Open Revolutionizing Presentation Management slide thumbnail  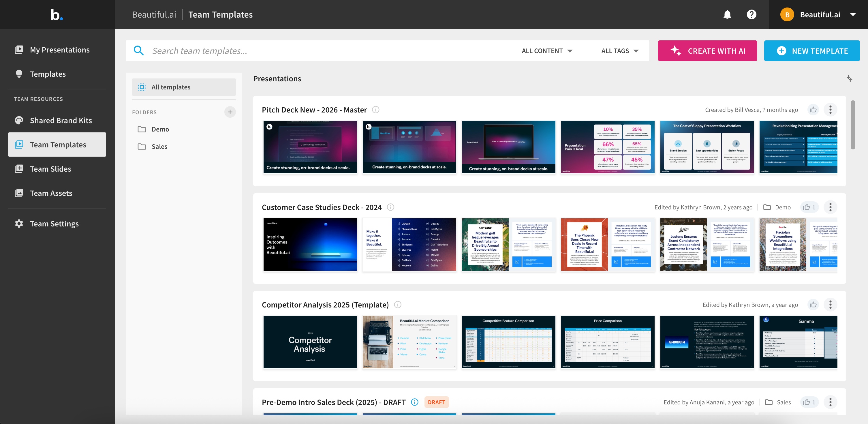pos(798,147)
